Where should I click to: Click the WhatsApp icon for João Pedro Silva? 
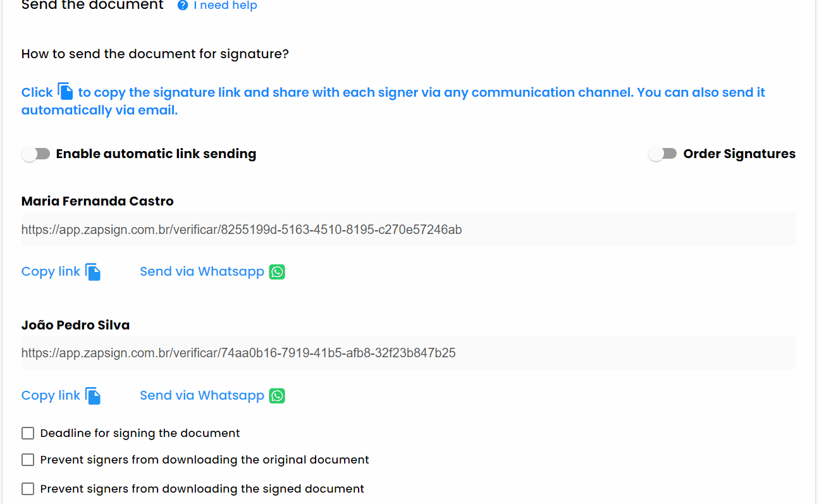click(277, 395)
